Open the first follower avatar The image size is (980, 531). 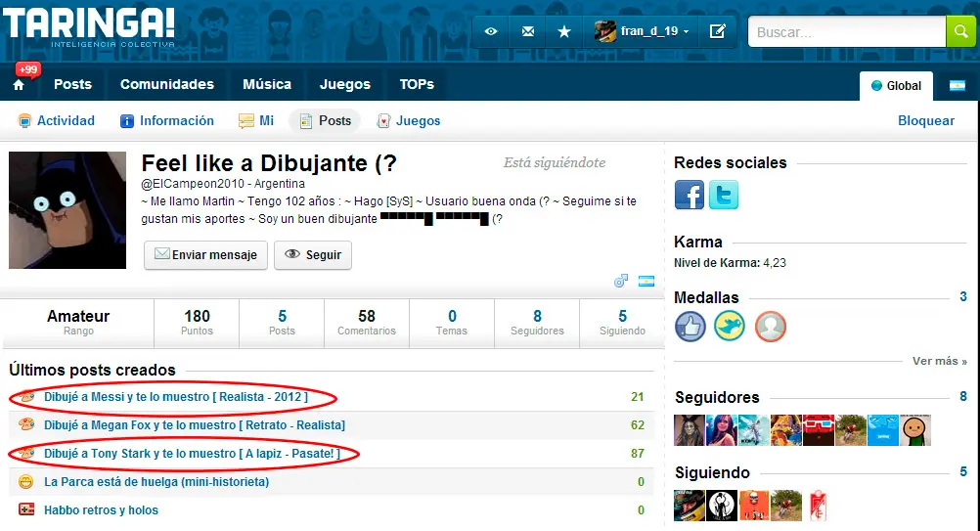pyautogui.click(x=690, y=430)
